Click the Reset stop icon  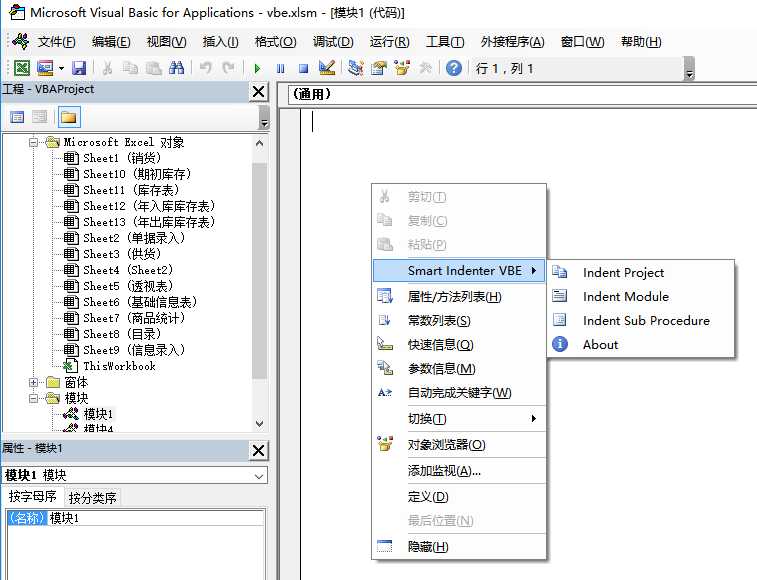(304, 69)
